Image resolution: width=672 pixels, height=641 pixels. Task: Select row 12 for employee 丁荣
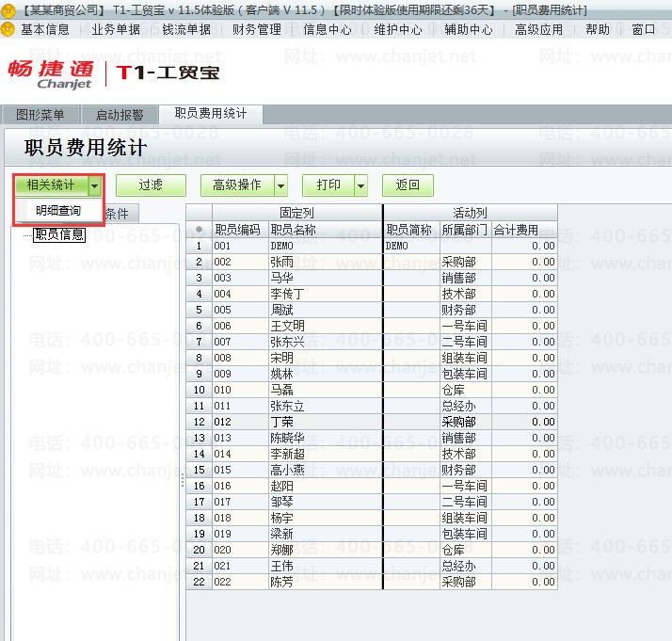(372, 422)
